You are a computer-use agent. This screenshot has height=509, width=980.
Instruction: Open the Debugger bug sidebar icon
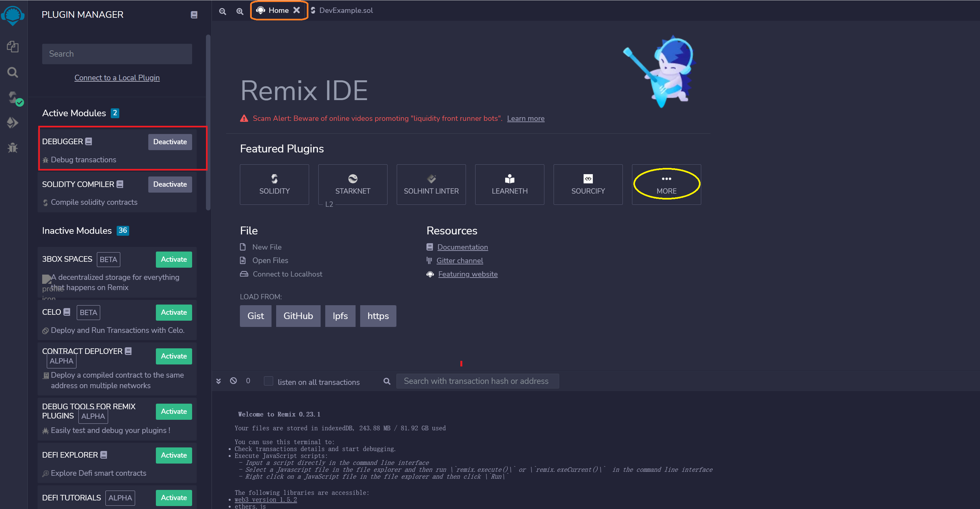pyautogui.click(x=13, y=147)
